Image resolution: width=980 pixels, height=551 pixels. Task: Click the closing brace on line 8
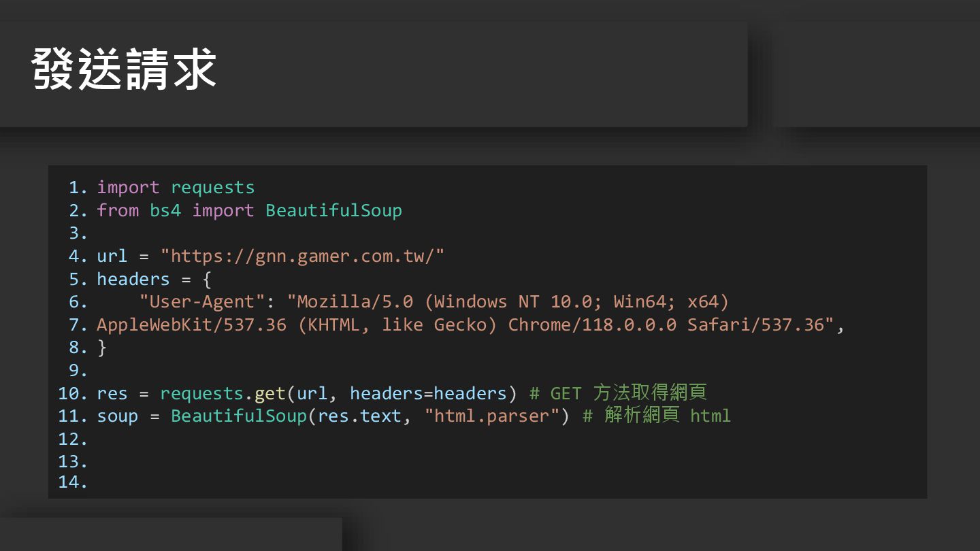click(102, 348)
